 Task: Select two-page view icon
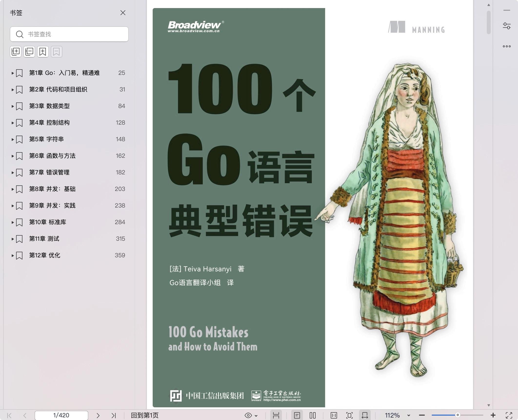click(313, 415)
